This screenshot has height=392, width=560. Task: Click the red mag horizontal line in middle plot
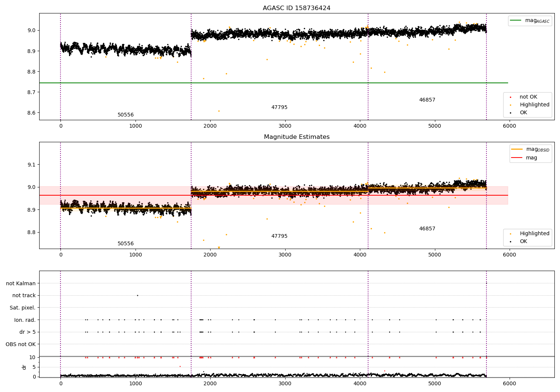click(274, 195)
